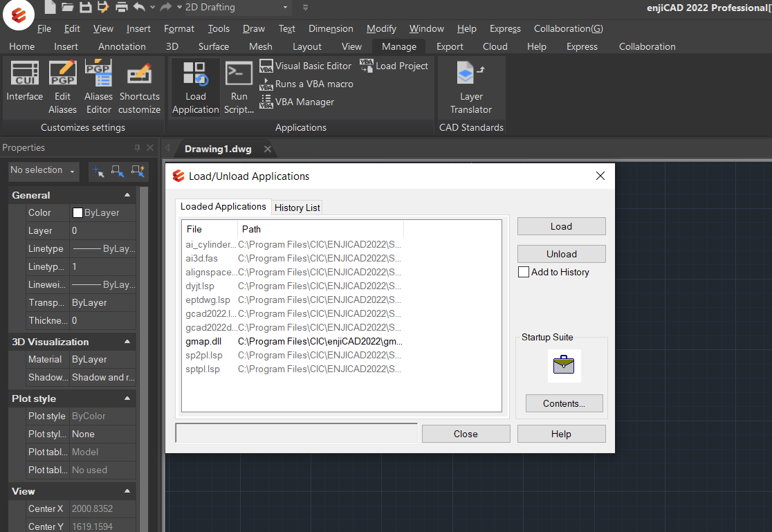Open the redo history dropdown arrow

coord(179,8)
